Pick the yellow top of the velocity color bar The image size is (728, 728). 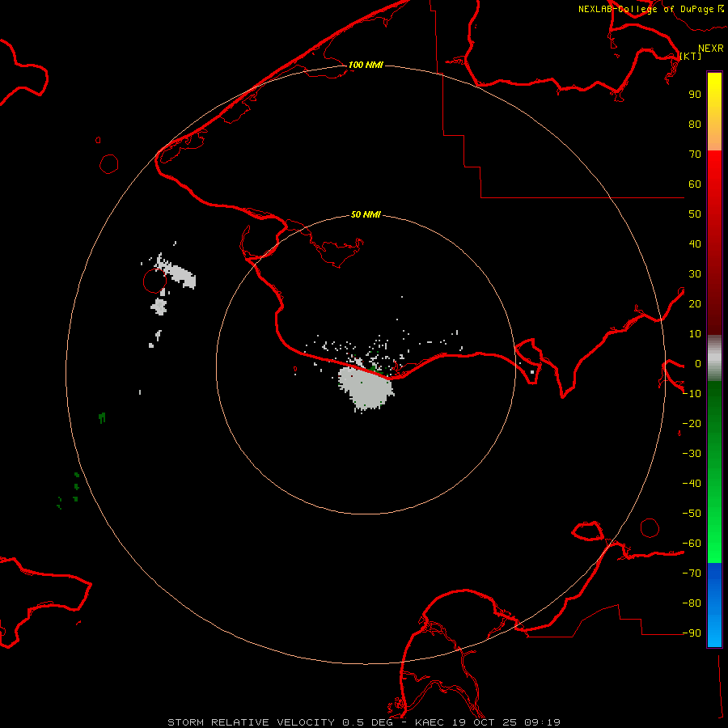[714, 112]
